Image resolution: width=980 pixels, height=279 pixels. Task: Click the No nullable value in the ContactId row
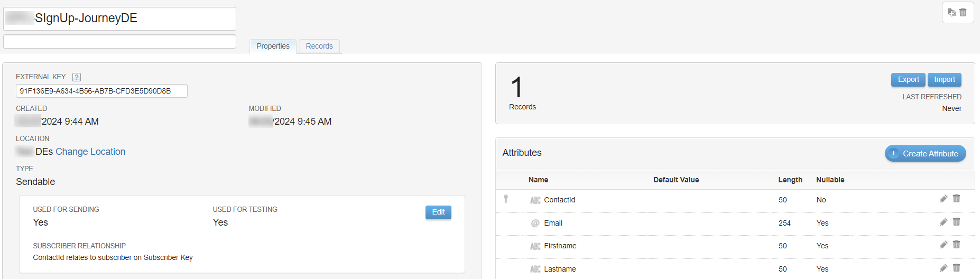click(821, 200)
